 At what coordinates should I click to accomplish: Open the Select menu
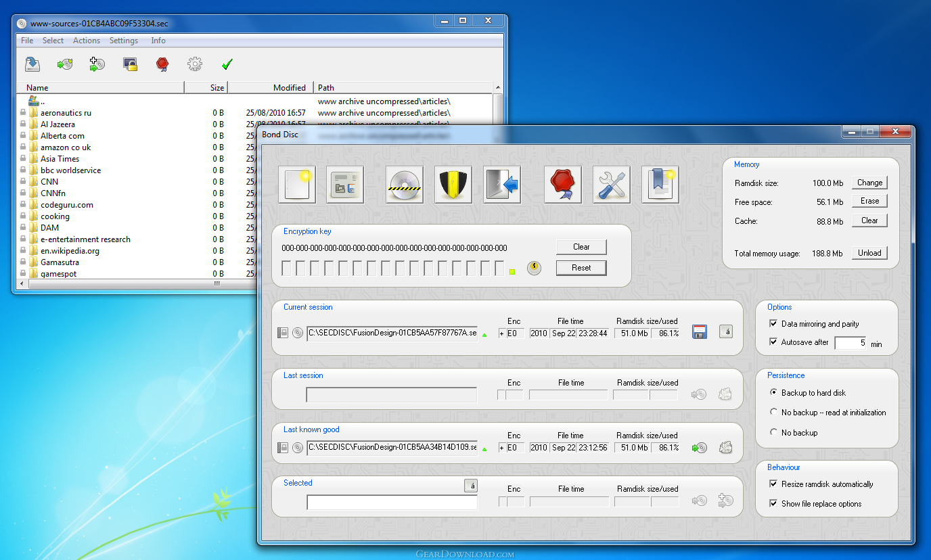coord(53,41)
